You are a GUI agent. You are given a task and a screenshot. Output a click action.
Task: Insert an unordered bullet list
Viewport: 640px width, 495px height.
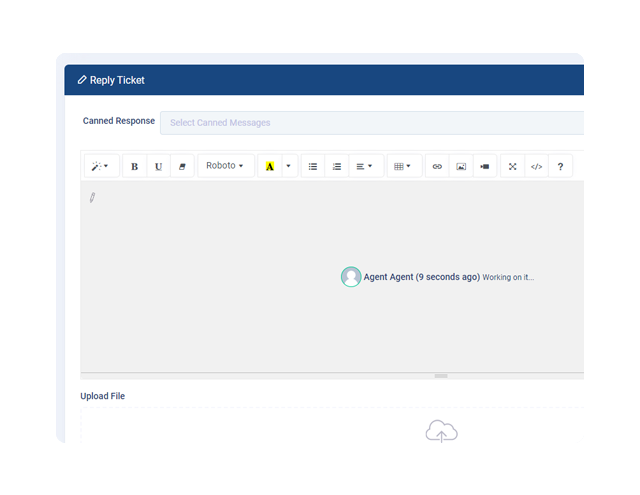(x=313, y=166)
